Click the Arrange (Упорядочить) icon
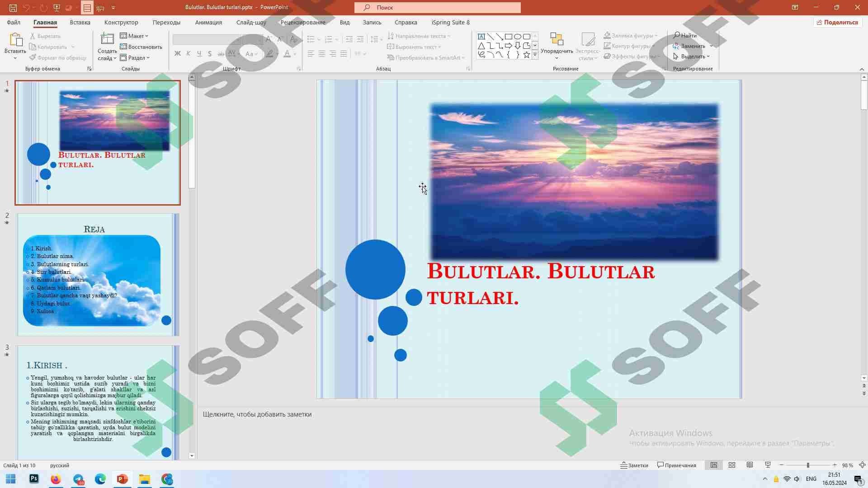 coord(557,39)
